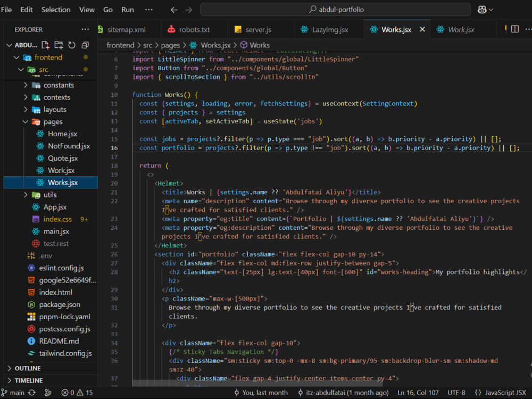Image resolution: width=532 pixels, height=399 pixels.
Task: Click the git blame 'You, last month' entry
Action: point(261,393)
